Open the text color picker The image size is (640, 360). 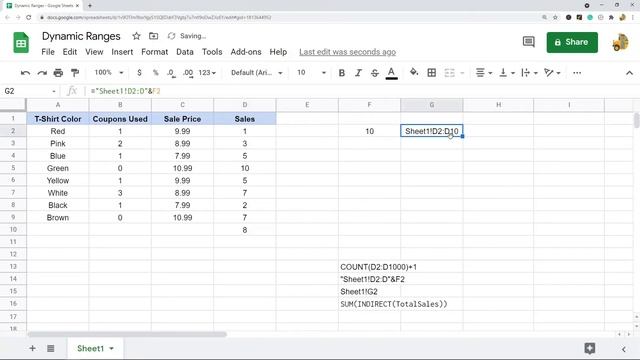391,73
